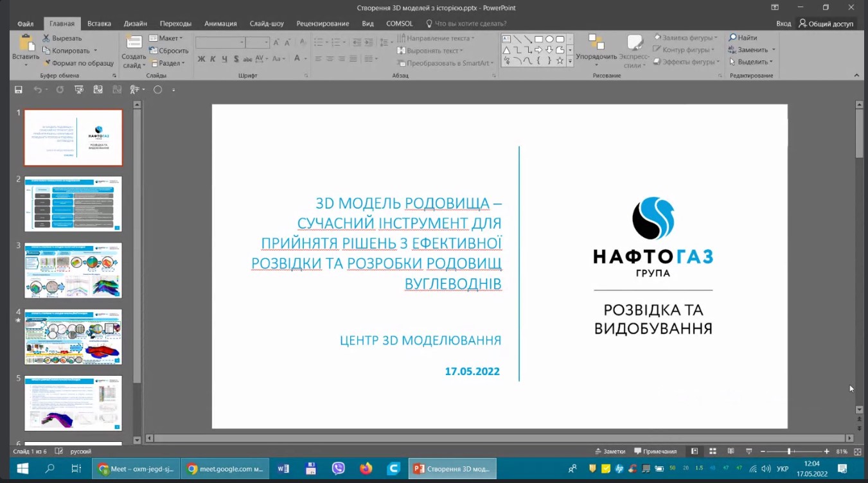The image size is (868, 483).
Task: Switch to the Переходы tab
Action: (175, 23)
